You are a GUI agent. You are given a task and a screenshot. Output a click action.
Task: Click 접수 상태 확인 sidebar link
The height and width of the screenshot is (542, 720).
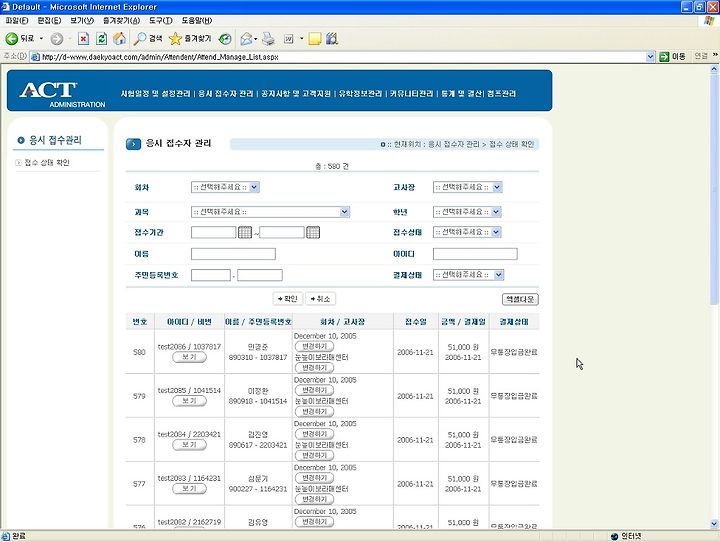47,163
